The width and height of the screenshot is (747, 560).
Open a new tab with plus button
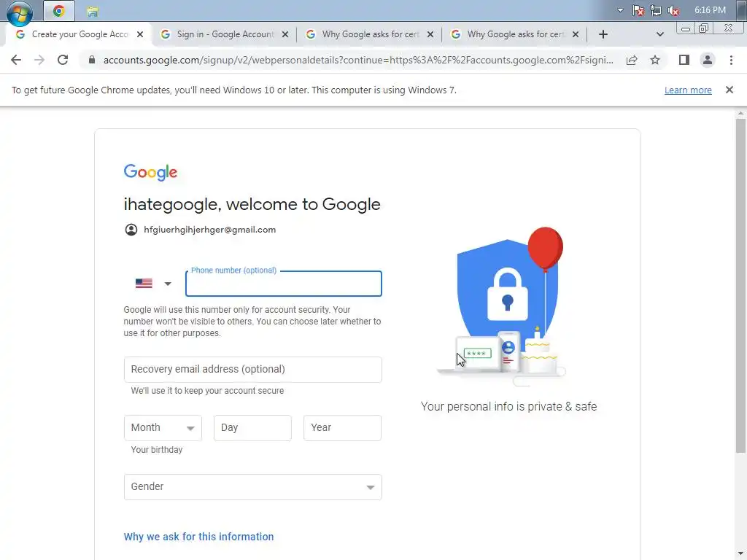[603, 34]
